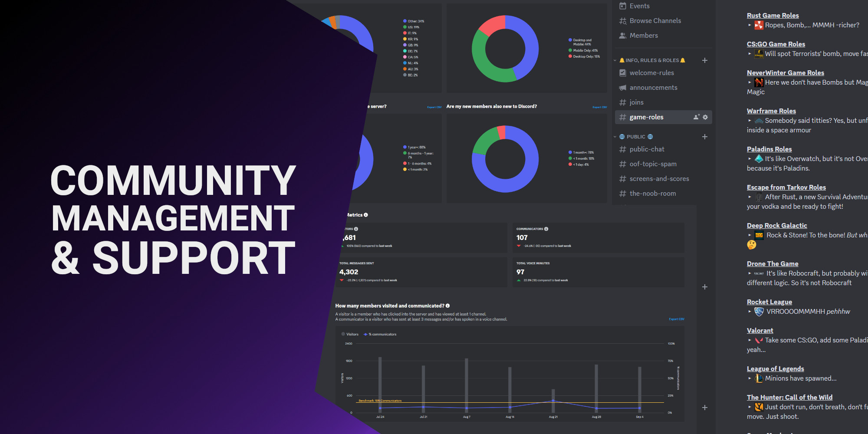
Task: Click the '1 year+: 88%' legend entry
Action: (414, 147)
